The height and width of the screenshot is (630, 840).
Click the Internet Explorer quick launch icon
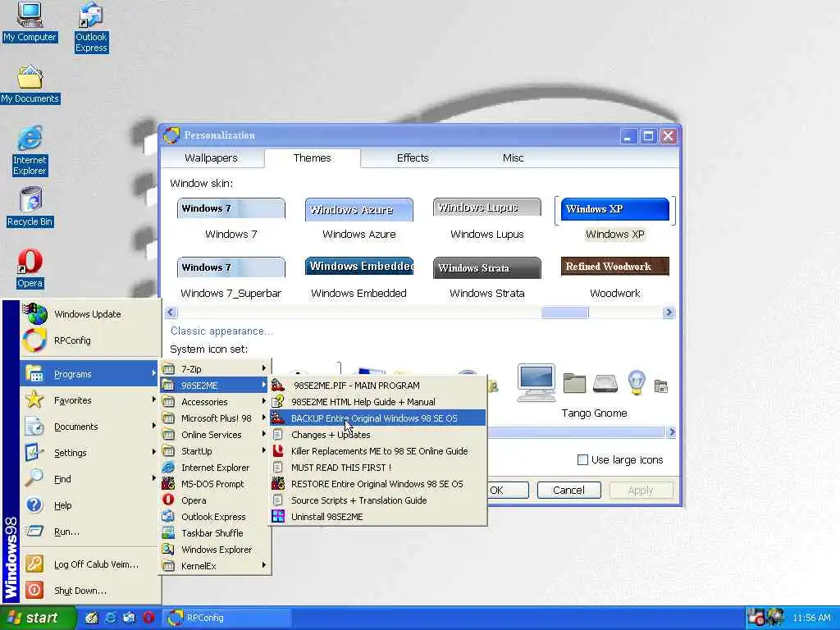pos(111,618)
